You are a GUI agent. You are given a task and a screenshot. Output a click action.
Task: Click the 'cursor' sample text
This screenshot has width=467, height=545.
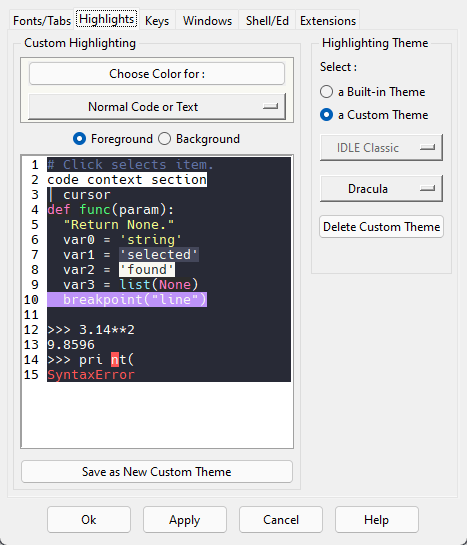point(87,195)
